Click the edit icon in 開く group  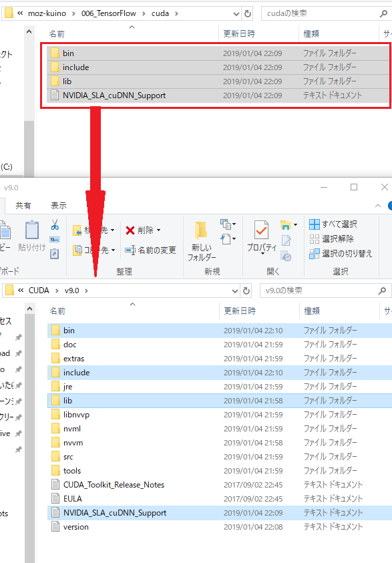(x=286, y=240)
